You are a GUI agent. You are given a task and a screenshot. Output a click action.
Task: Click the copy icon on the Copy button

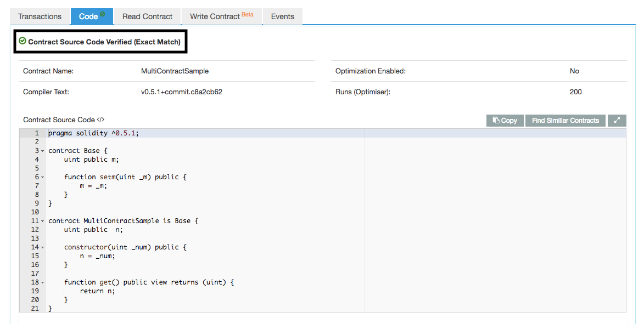pos(496,120)
